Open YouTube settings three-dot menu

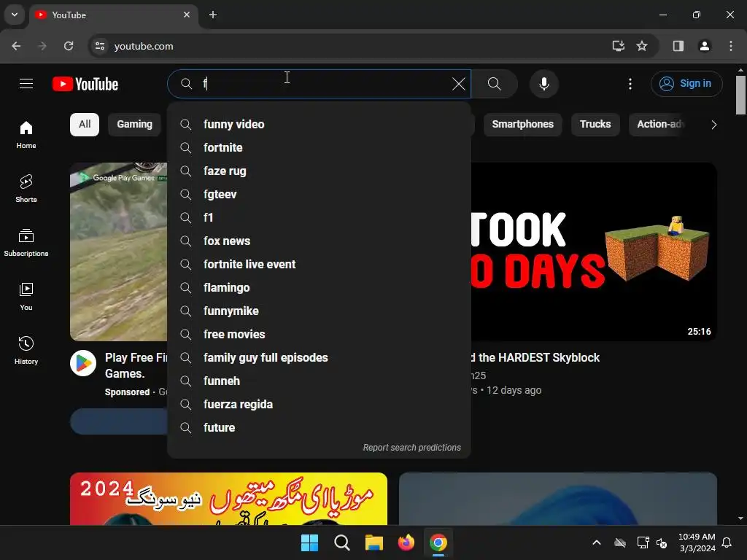tap(630, 84)
